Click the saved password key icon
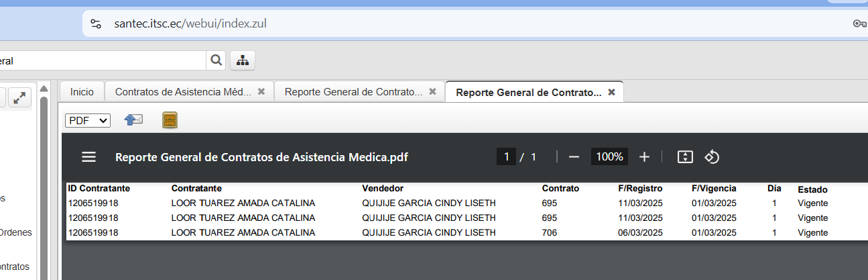The height and width of the screenshot is (280, 868). coord(859,24)
